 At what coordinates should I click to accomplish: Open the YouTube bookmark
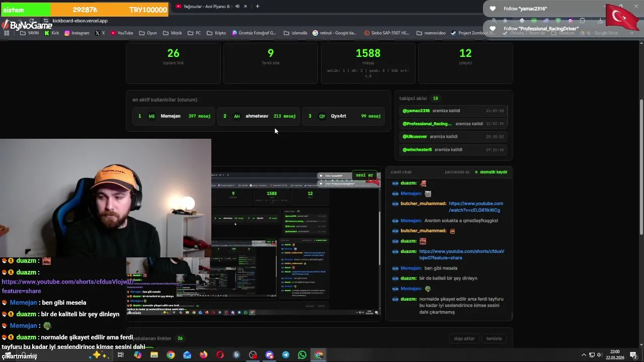coord(122,33)
